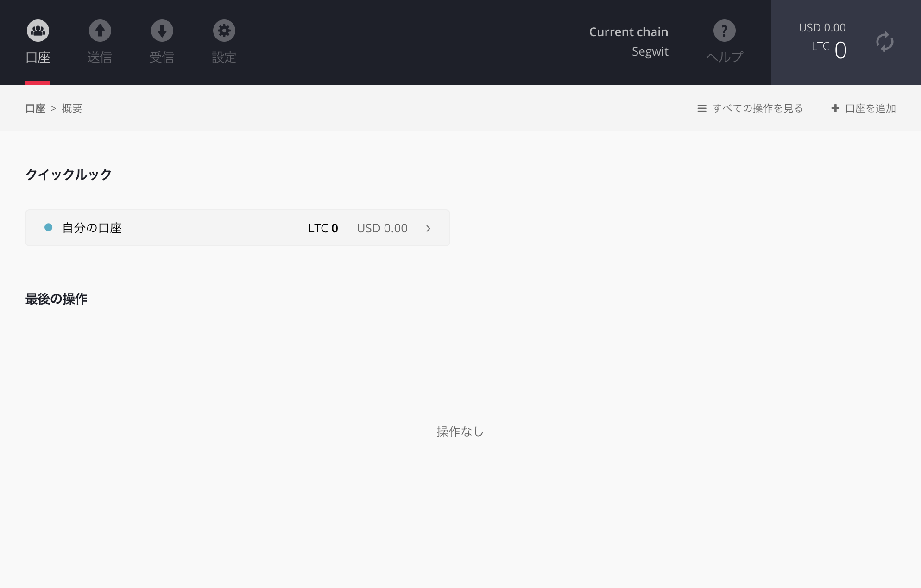
Task: Click the Receive (受信) down-arrow icon
Action: (x=162, y=31)
